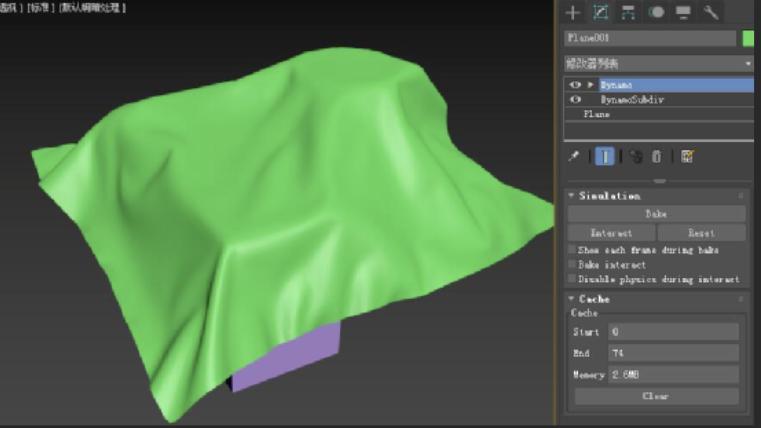Collapse the Cache rollout

(571, 299)
